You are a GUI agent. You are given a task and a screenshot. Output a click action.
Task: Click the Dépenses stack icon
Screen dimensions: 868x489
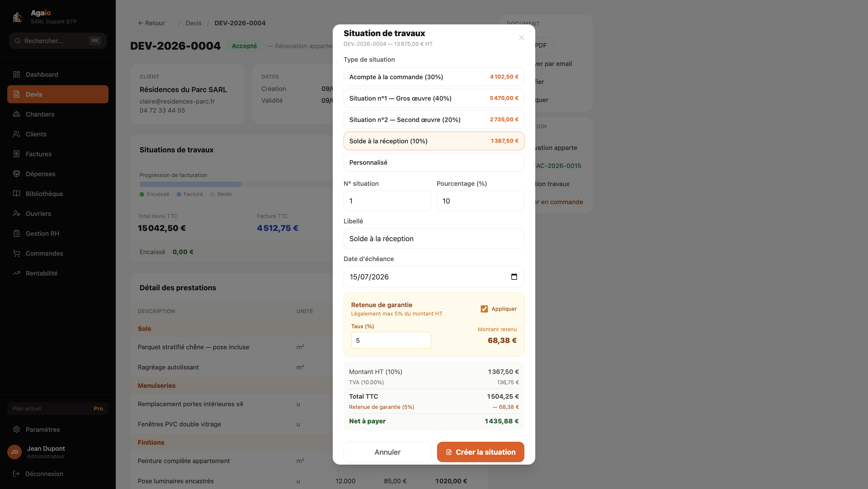click(17, 174)
